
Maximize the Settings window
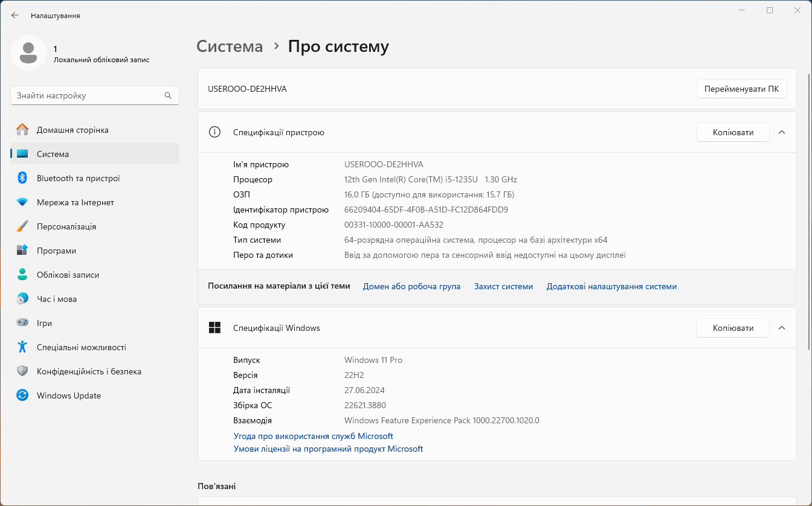coord(770,10)
